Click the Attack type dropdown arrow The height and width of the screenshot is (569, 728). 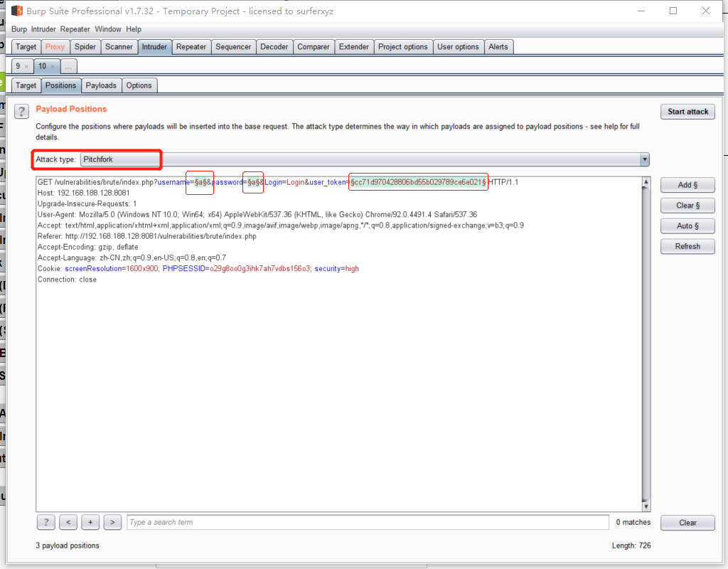coord(644,159)
